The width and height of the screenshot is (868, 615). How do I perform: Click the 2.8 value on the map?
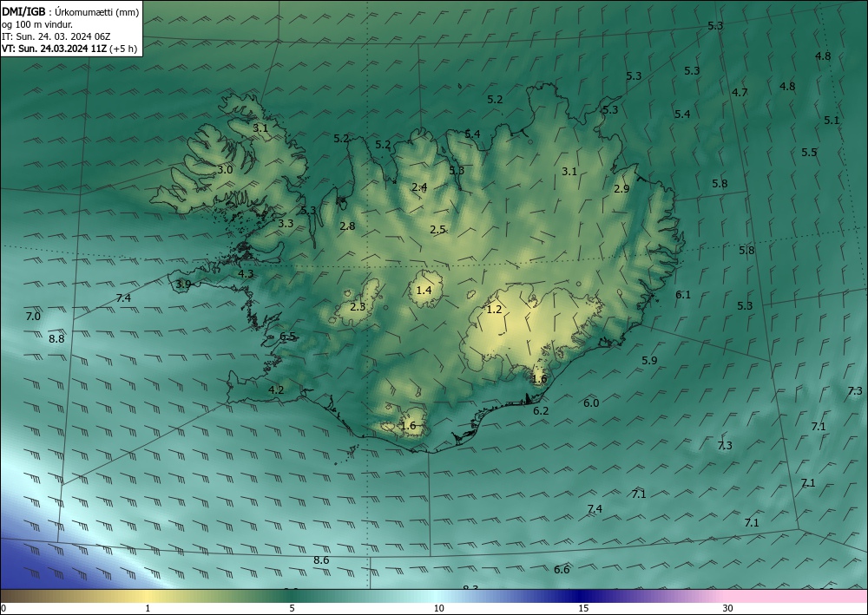point(348,226)
